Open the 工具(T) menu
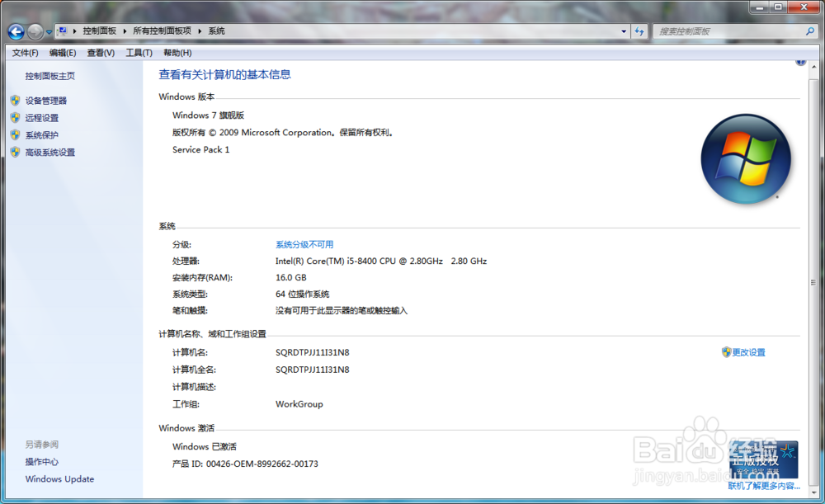The height and width of the screenshot is (504, 825). (139, 53)
